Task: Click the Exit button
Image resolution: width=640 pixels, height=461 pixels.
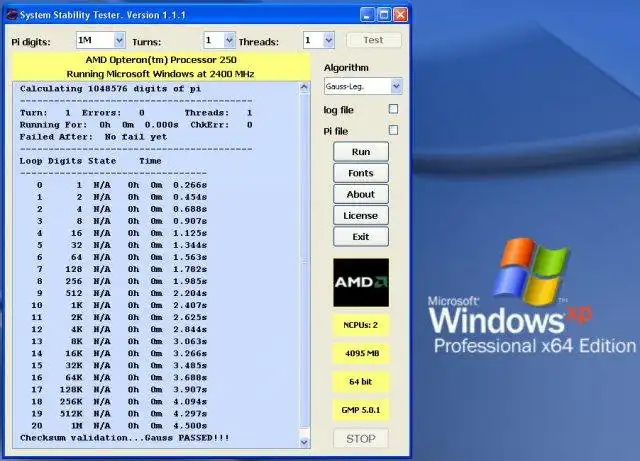Action: point(361,237)
